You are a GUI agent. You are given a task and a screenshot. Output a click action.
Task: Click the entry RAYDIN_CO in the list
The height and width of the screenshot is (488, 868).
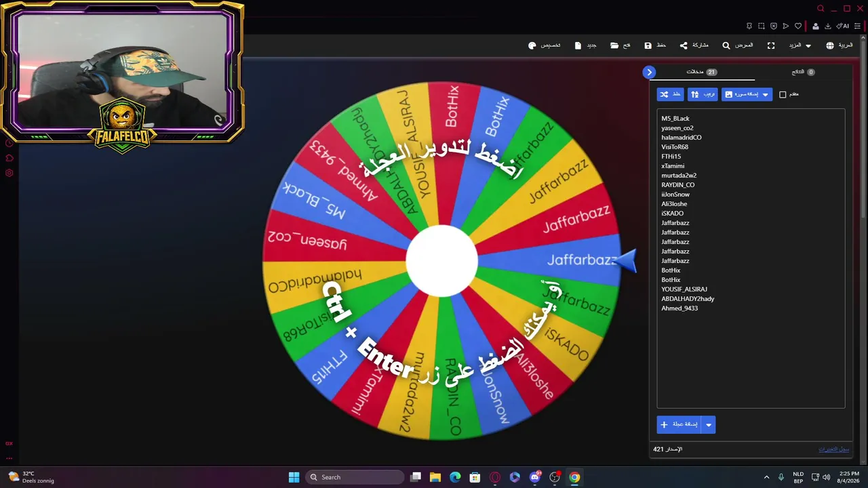pyautogui.click(x=678, y=185)
